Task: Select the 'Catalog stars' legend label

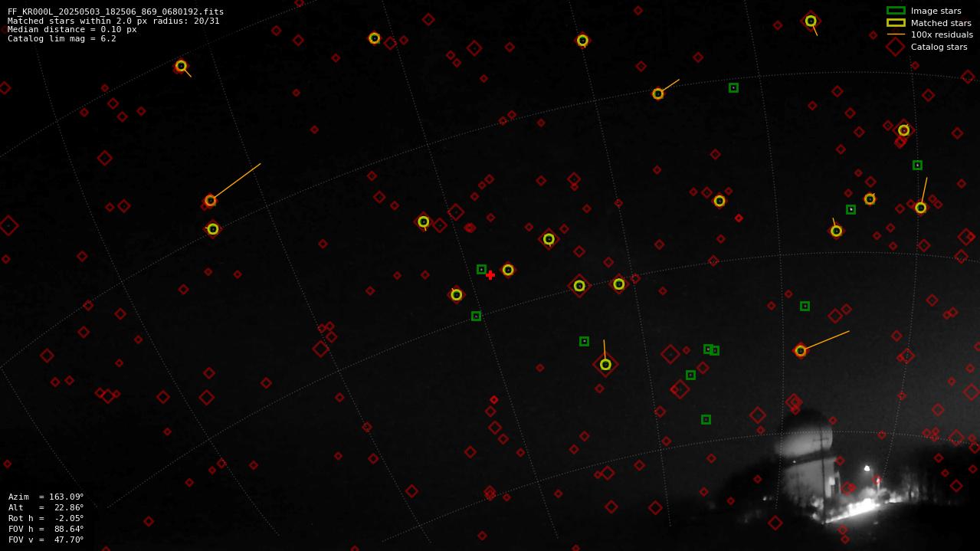Action: (939, 47)
